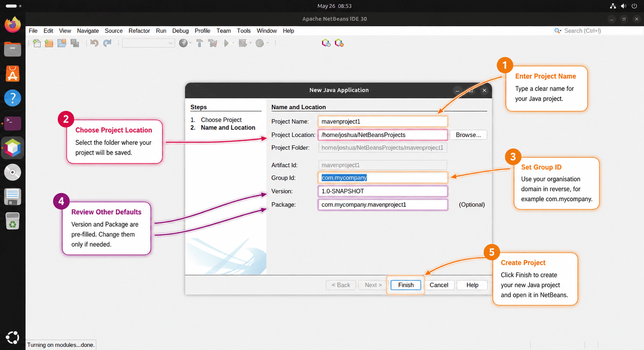Image resolution: width=644 pixels, height=350 pixels.
Task: Click the Build Project hammer icon
Action: tap(199, 43)
